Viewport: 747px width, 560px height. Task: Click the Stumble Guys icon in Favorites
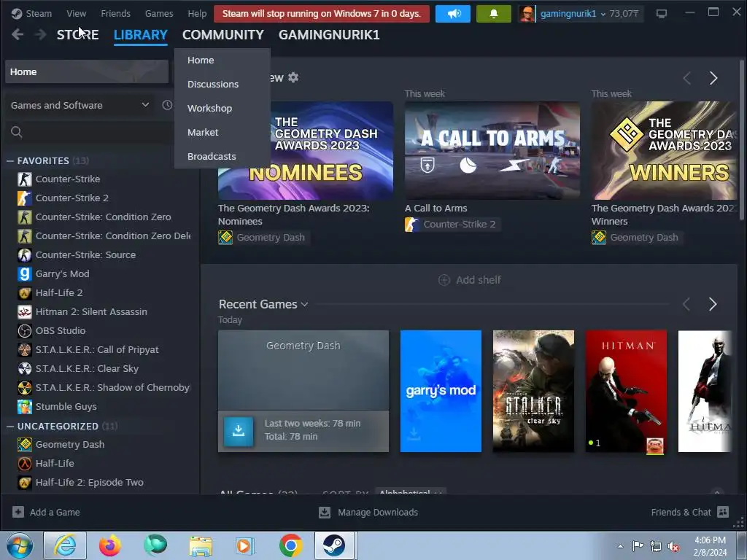point(25,406)
